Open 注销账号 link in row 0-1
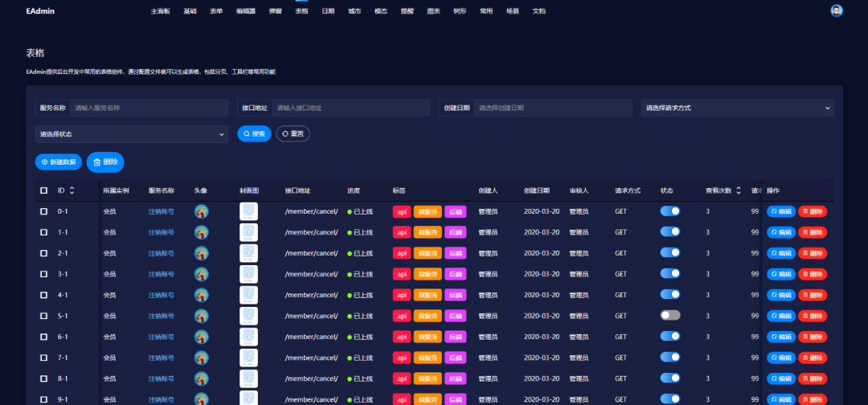868x405 pixels. point(162,211)
